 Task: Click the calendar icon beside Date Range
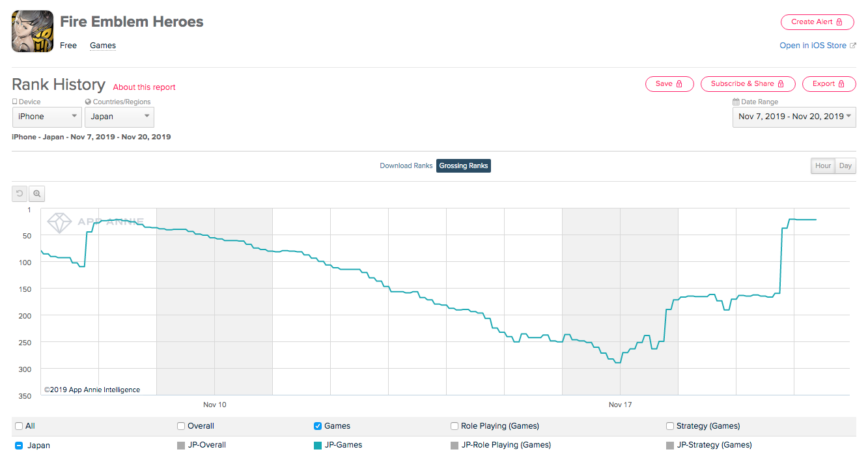(x=736, y=102)
